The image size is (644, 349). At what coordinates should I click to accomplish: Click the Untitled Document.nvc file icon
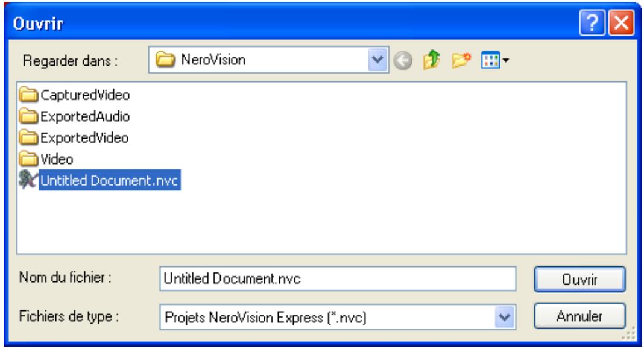[28, 180]
